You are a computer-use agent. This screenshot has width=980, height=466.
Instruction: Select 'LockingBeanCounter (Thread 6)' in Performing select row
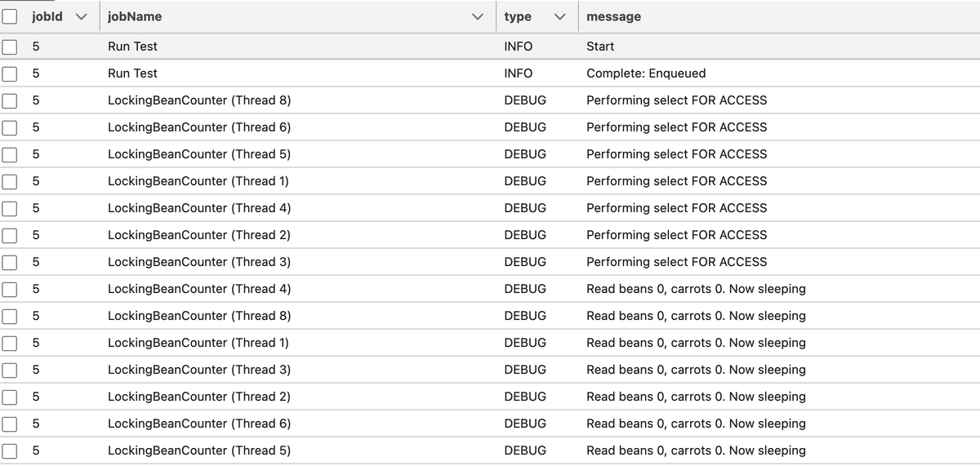199,127
